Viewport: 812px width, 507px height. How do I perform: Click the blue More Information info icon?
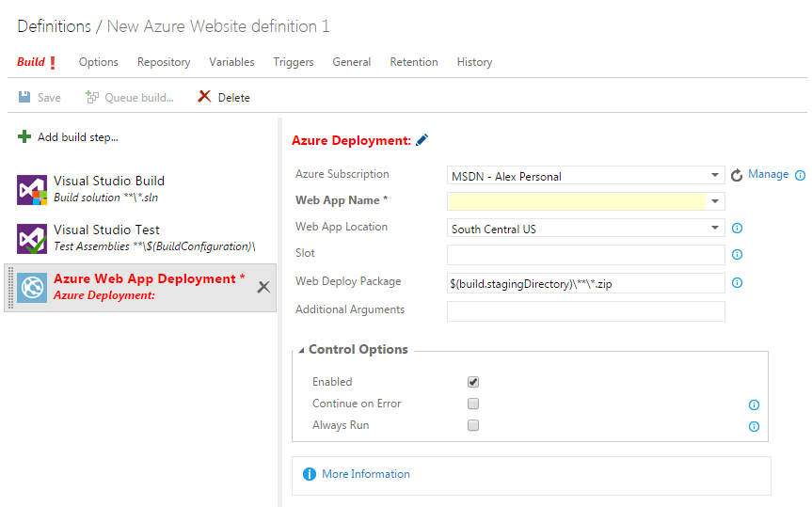click(x=310, y=474)
